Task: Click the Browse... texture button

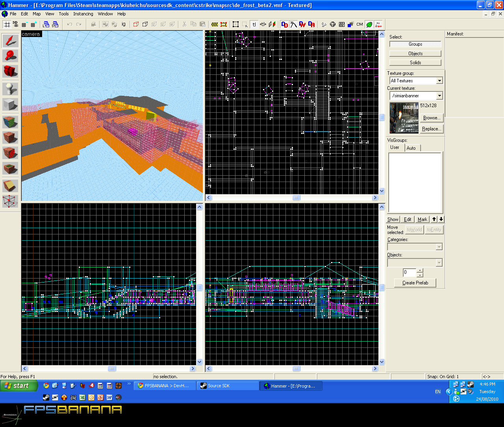Action: tap(432, 118)
